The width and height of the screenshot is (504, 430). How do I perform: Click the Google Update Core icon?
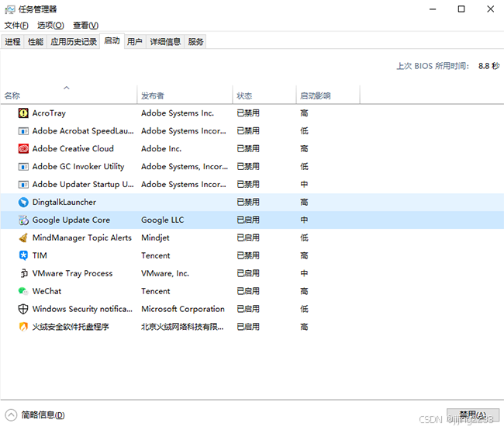click(x=23, y=220)
